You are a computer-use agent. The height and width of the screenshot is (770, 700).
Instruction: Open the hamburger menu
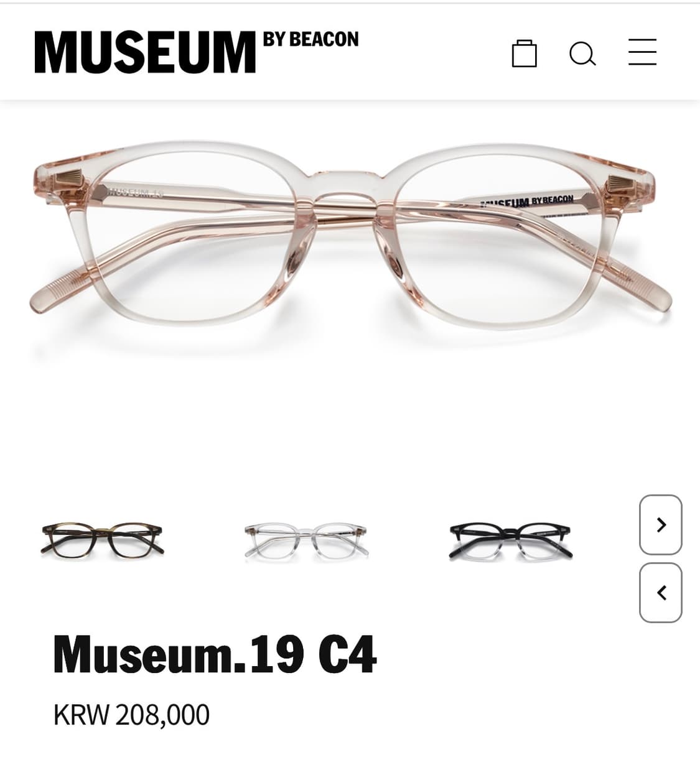[642, 52]
